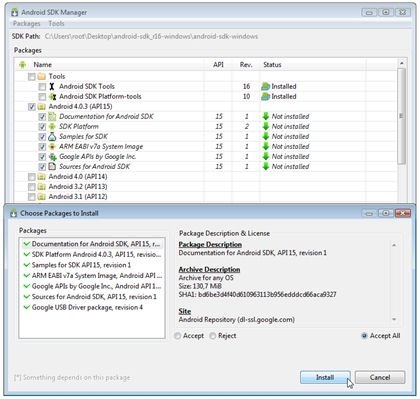Click the Android SDK Tools wrench icon

pos(52,87)
